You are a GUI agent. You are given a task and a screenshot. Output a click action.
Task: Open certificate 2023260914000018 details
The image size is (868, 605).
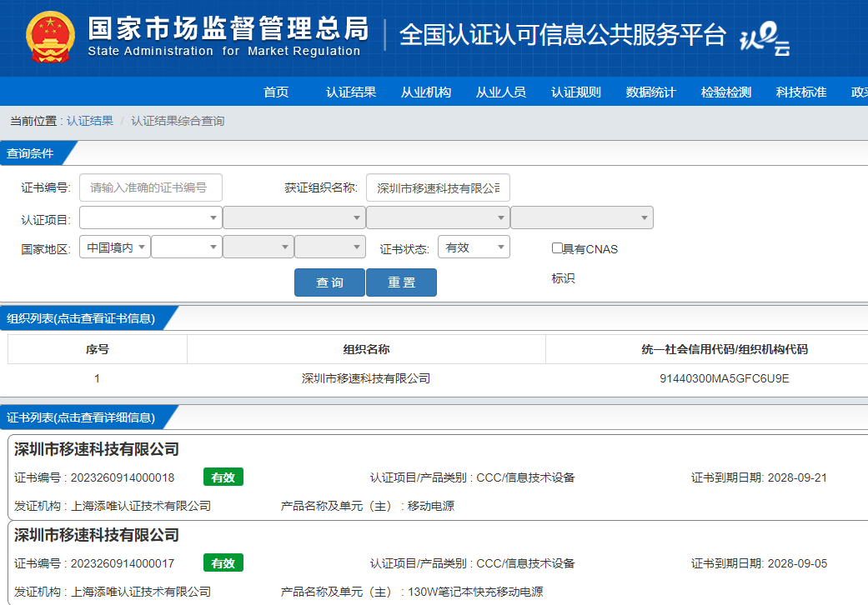pos(123,477)
